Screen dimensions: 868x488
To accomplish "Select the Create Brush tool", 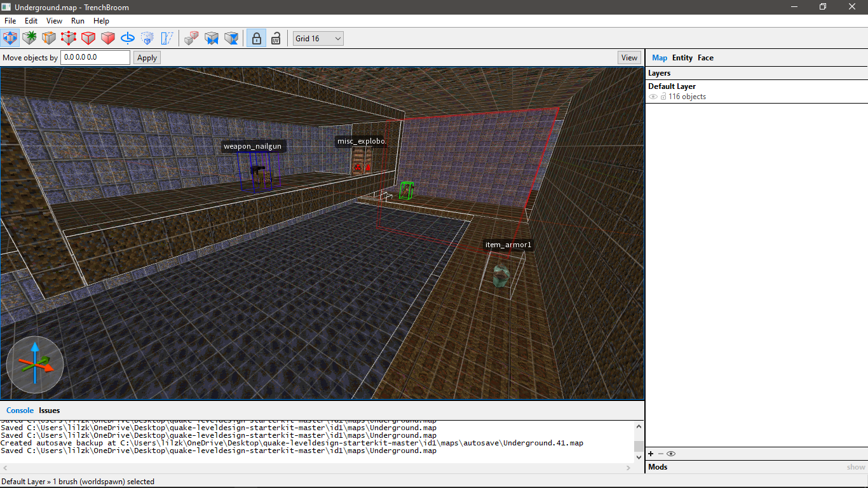I will [x=29, y=38].
